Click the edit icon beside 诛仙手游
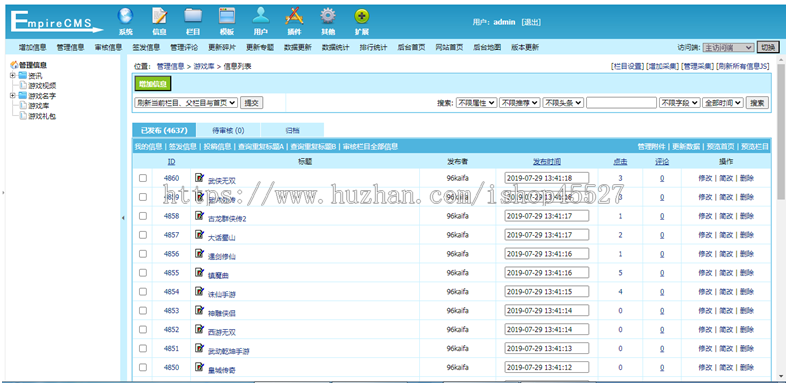 click(200, 291)
